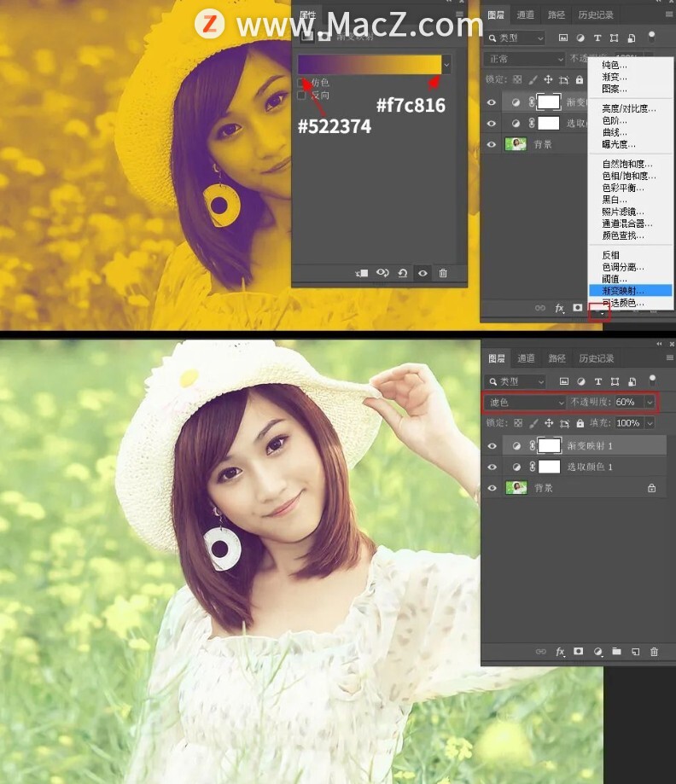
Task: Open gradient picker arrow in Properties panel
Action: [446, 65]
